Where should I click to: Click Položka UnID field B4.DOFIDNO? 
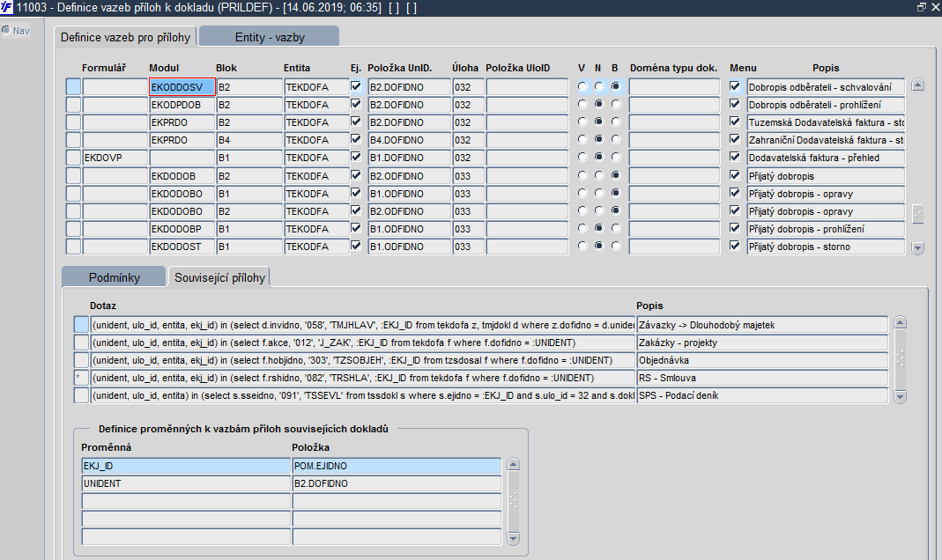pyautogui.click(x=409, y=140)
